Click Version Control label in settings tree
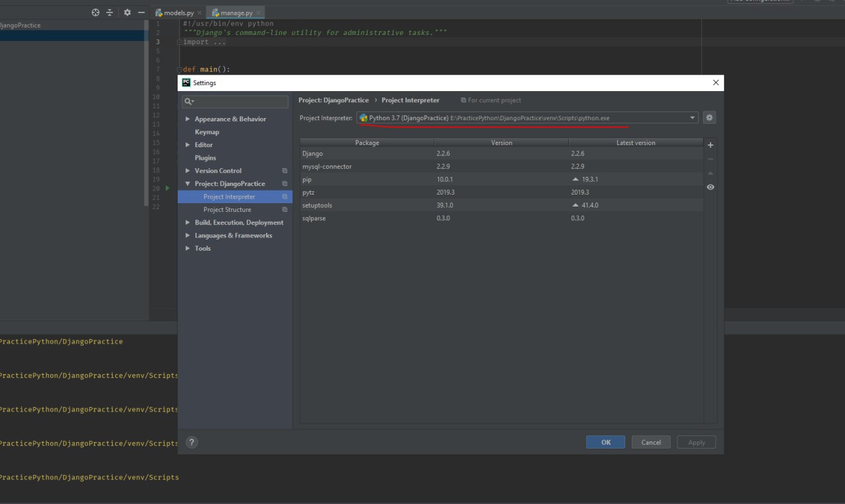Viewport: 845px width, 504px height. [x=218, y=171]
